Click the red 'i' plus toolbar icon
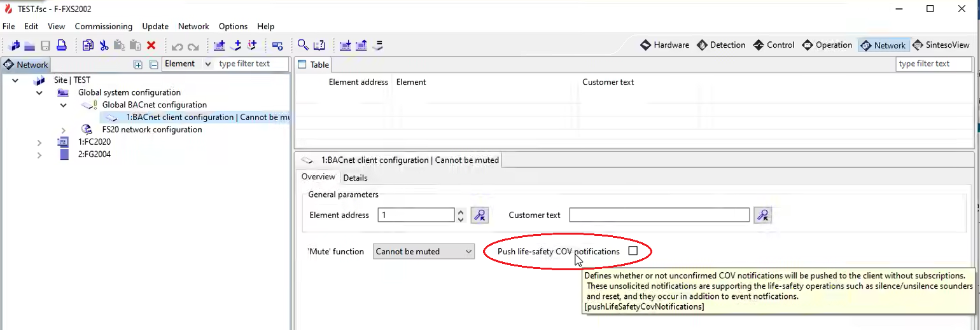Screen dimensions: 980x330 pos(251,45)
